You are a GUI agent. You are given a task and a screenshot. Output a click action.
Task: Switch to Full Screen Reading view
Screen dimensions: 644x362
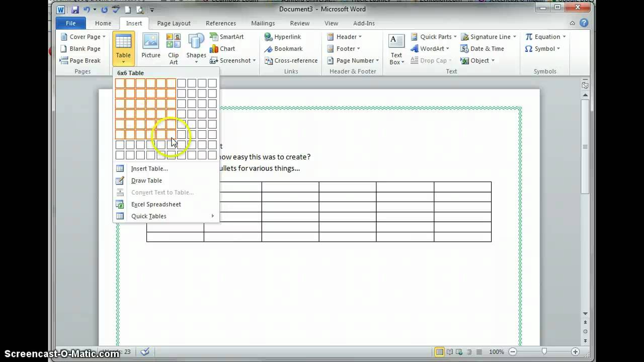click(x=450, y=352)
